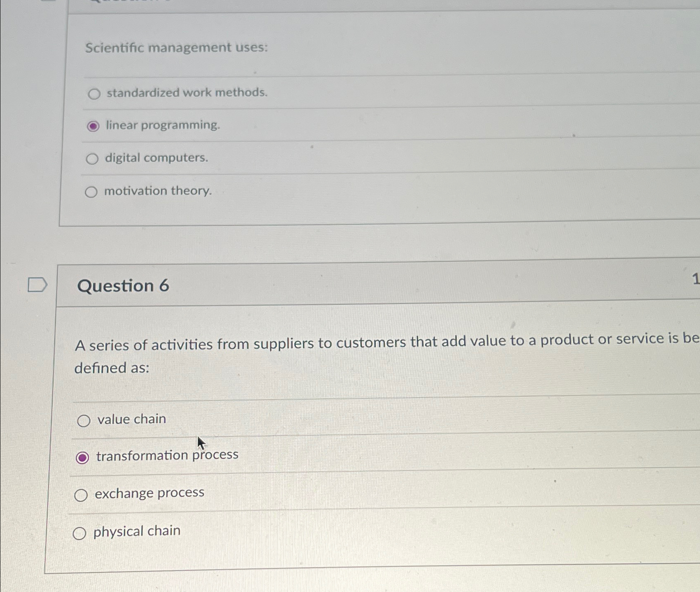
Task: Click the 'motivation theory.' answer label
Action: click(158, 190)
